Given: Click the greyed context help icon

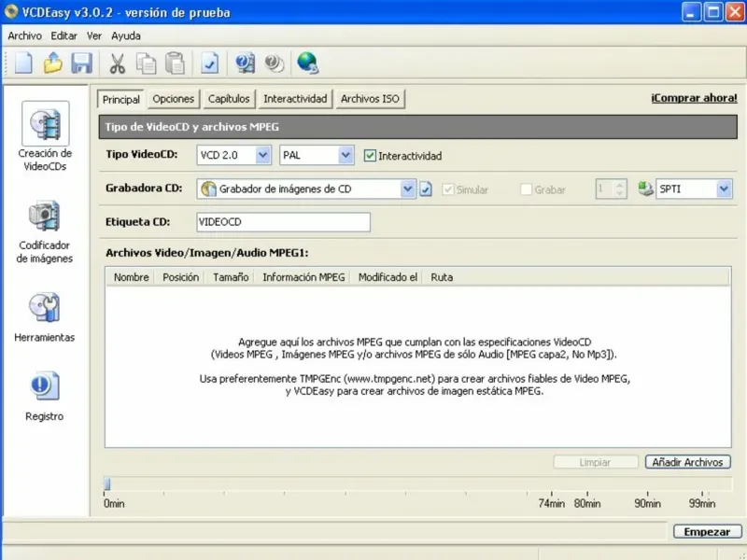Looking at the screenshot, I should [x=274, y=63].
